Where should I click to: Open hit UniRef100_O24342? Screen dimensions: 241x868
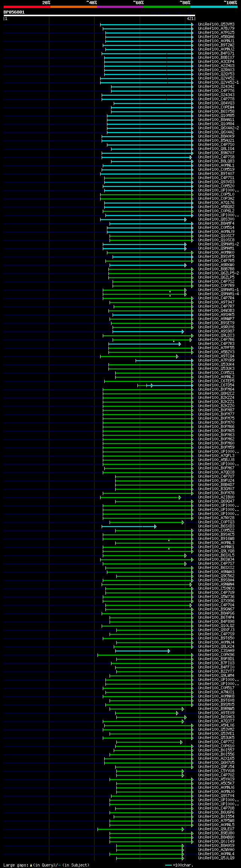pos(216,87)
